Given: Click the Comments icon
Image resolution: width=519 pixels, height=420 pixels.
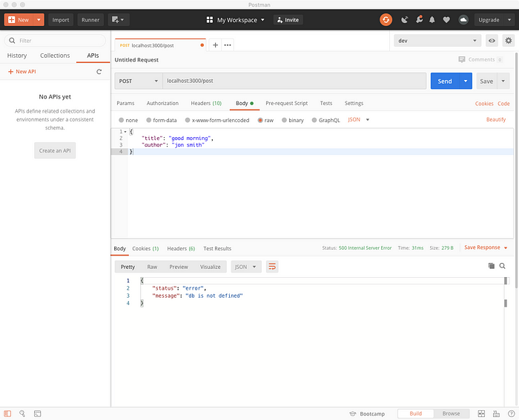Looking at the screenshot, I should pyautogui.click(x=462, y=59).
